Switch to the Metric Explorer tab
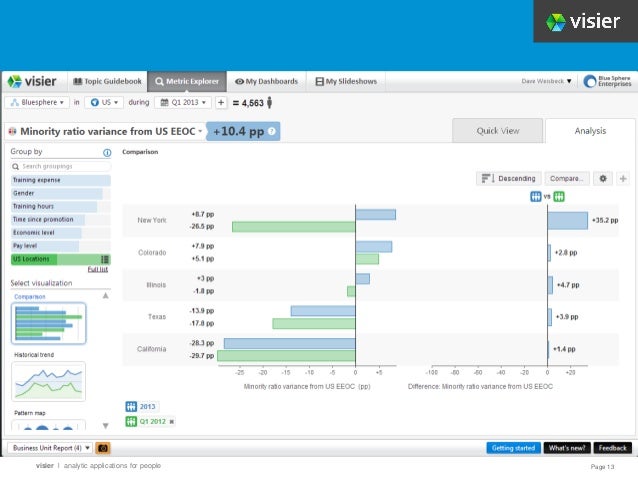 187,81
